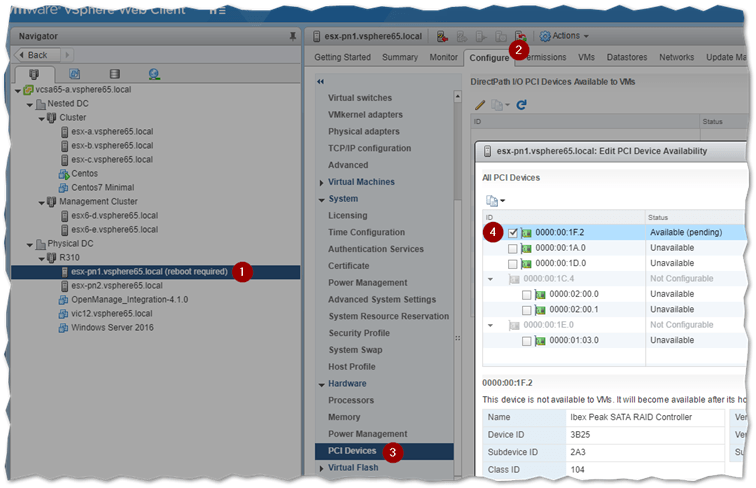Open copy dropdown in DirectPath toolbar

(x=500, y=105)
